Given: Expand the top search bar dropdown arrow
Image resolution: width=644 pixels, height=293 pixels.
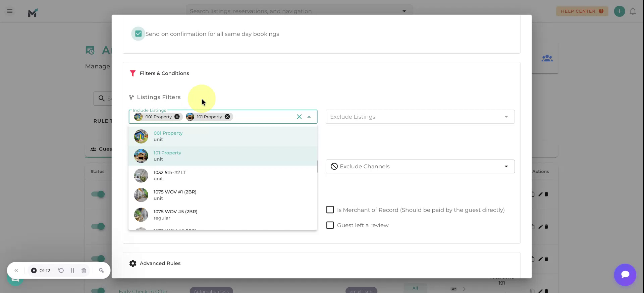Looking at the screenshot, I should pos(404,11).
